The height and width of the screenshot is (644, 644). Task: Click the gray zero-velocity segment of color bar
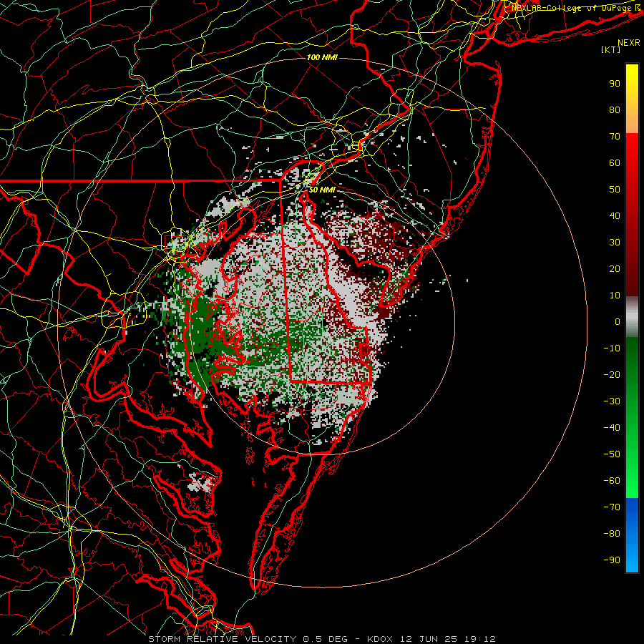coord(632,317)
